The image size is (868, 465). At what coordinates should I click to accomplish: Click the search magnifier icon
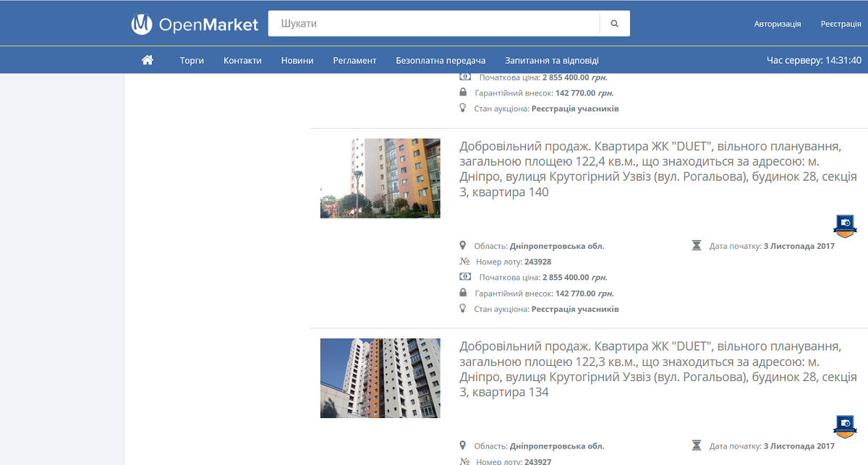613,23
